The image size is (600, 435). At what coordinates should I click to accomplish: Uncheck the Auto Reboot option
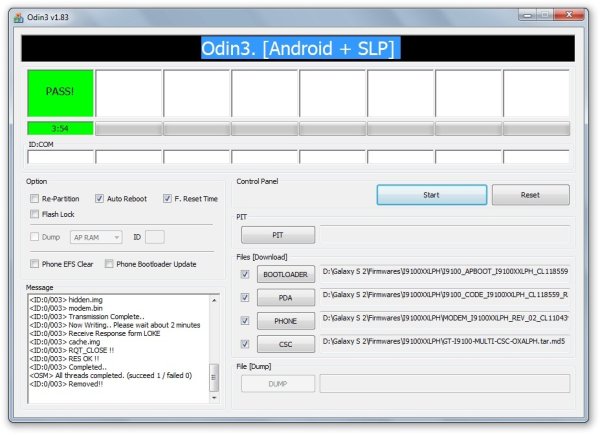pyautogui.click(x=99, y=199)
